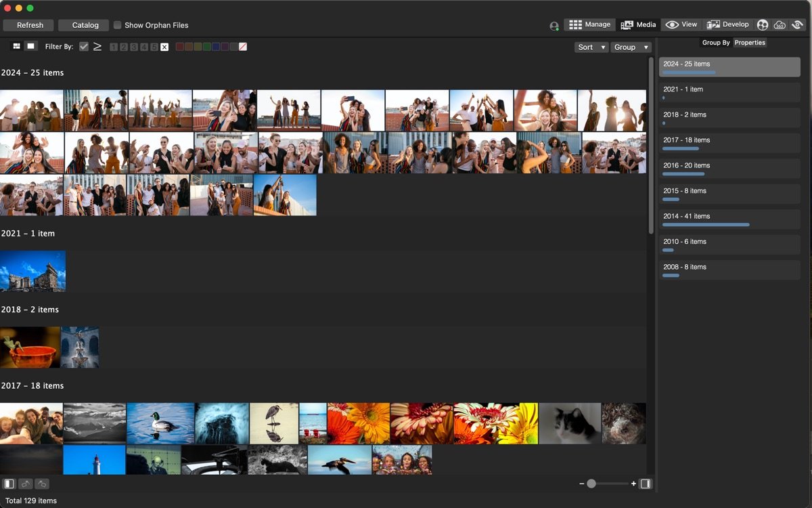This screenshot has height=508, width=812.
Task: Click the X to clear rating filter
Action: pos(164,47)
